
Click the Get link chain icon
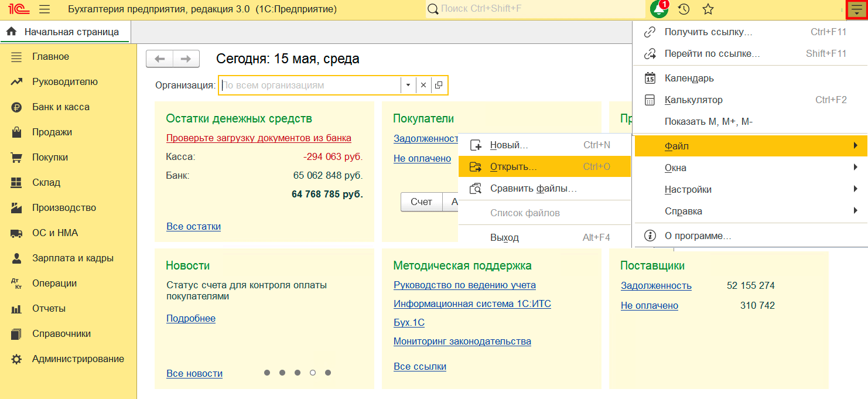(x=650, y=32)
